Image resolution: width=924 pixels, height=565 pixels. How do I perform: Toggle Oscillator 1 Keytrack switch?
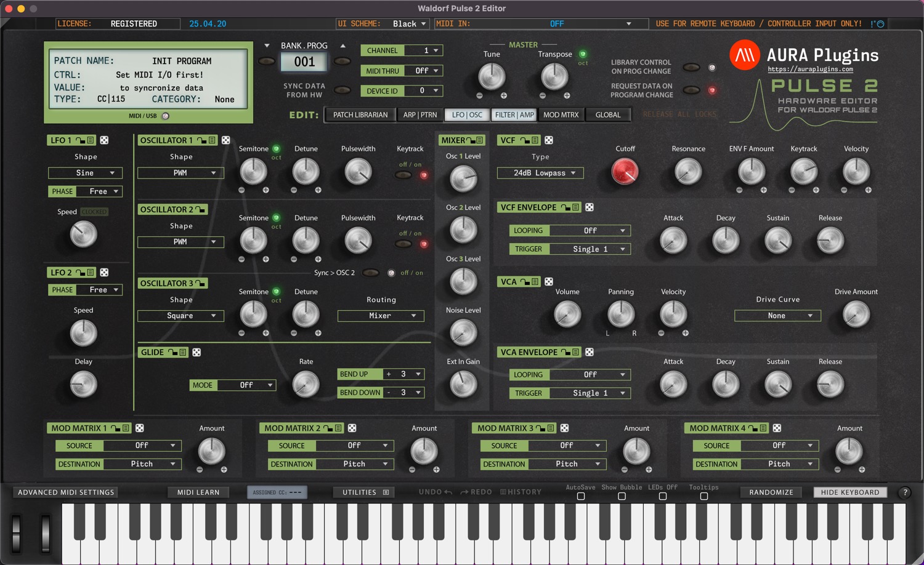[403, 175]
